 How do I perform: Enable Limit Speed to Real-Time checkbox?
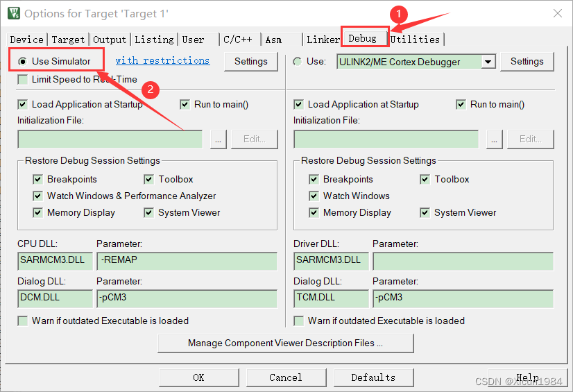tap(23, 79)
